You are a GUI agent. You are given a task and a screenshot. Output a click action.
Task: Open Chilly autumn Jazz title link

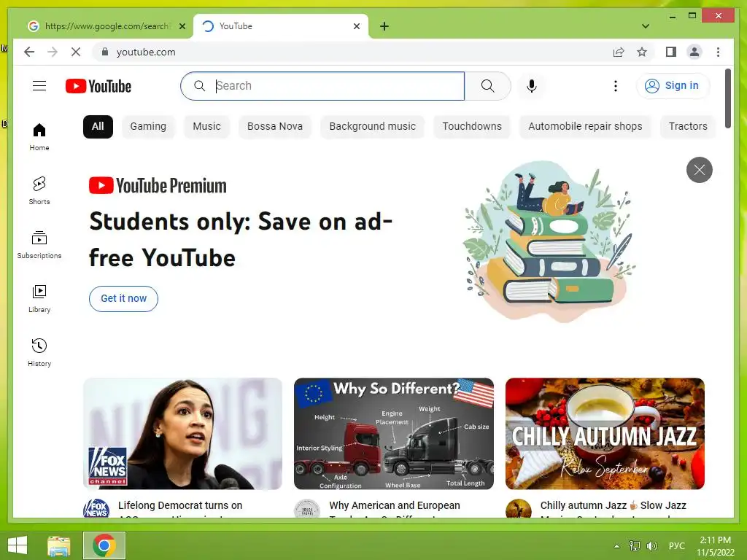613,508
